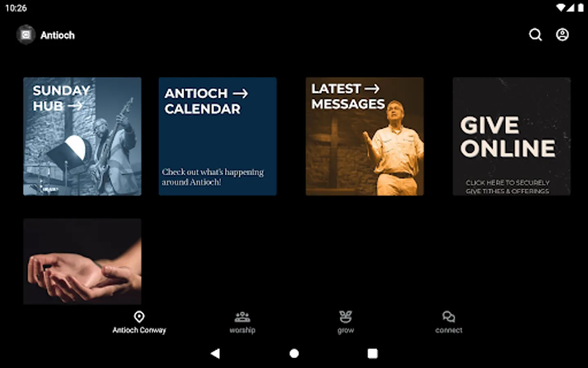Tap the battery status icon
This screenshot has height=368, width=588.
click(581, 8)
